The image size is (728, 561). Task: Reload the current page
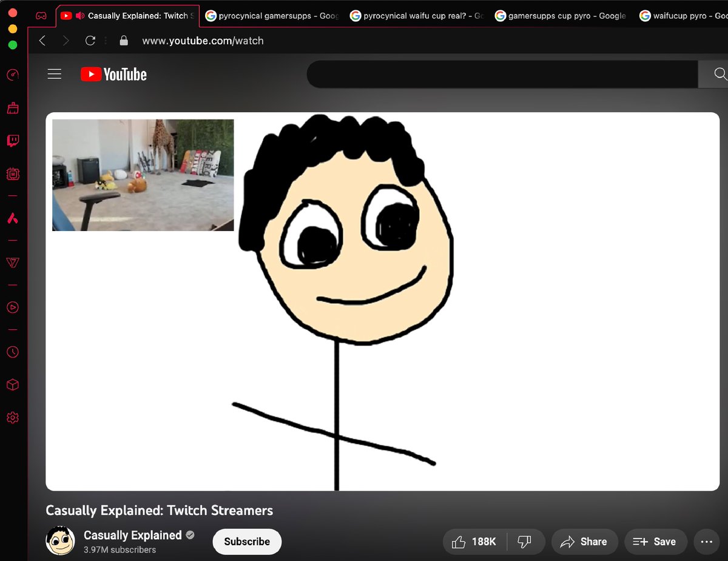click(90, 41)
